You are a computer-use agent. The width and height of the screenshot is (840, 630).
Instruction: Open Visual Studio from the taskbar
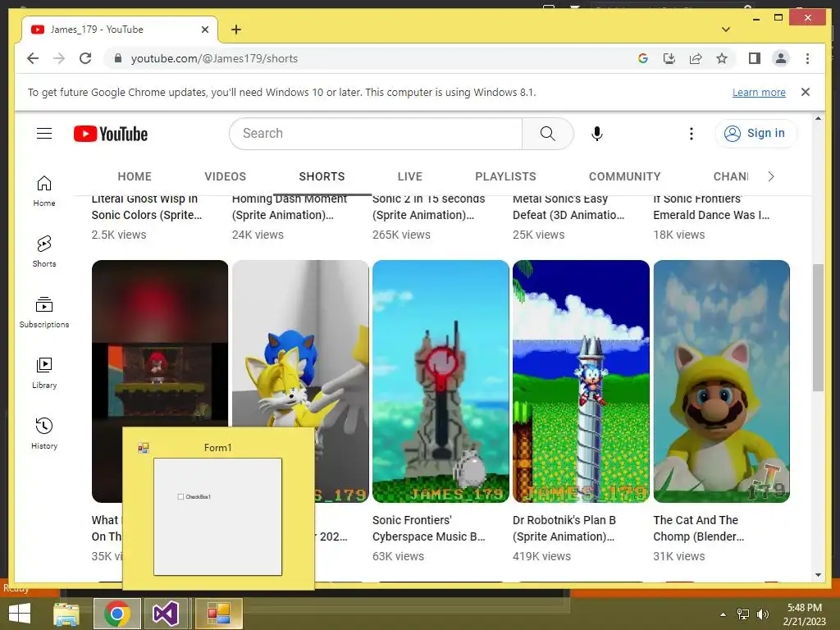click(x=166, y=614)
